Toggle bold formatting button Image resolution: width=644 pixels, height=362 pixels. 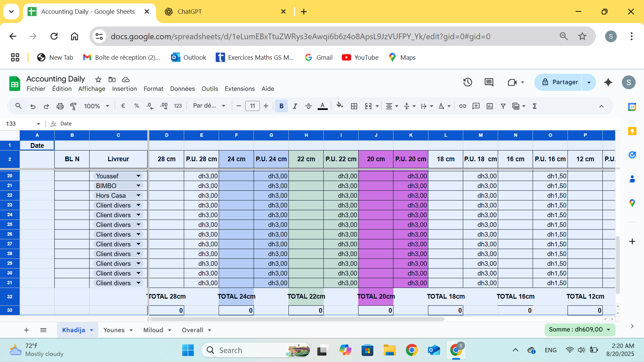[281, 106]
